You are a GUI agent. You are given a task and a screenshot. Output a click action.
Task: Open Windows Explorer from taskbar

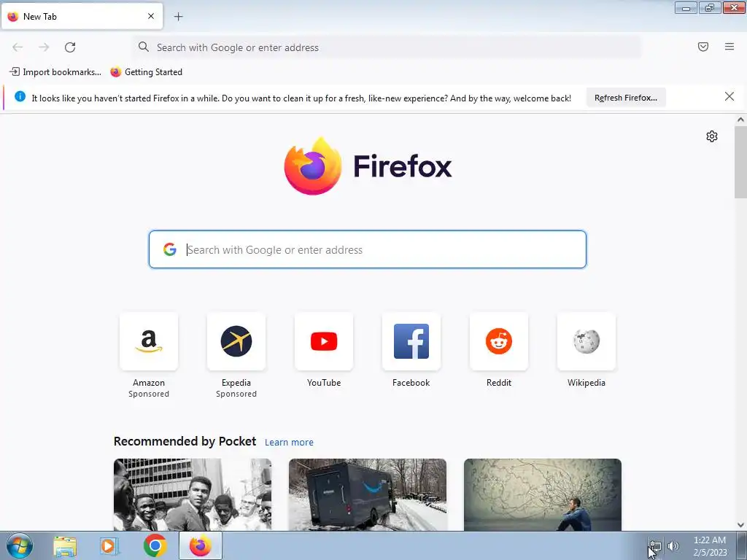(65, 546)
